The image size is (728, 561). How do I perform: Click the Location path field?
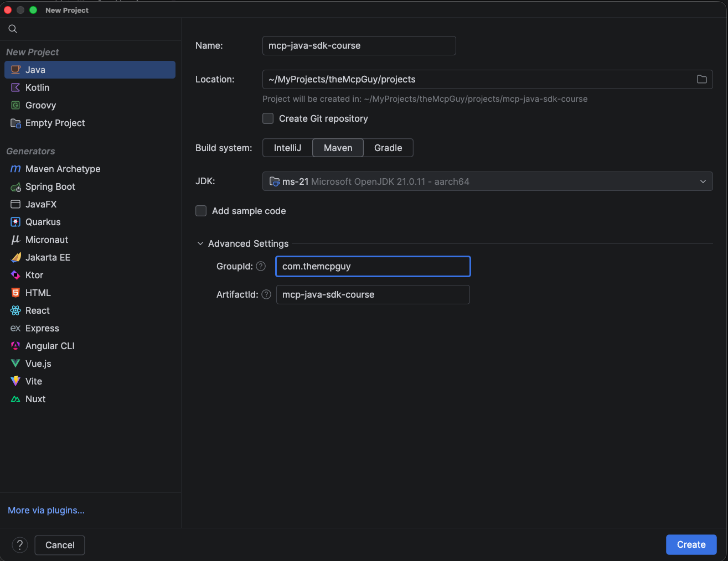(x=487, y=79)
